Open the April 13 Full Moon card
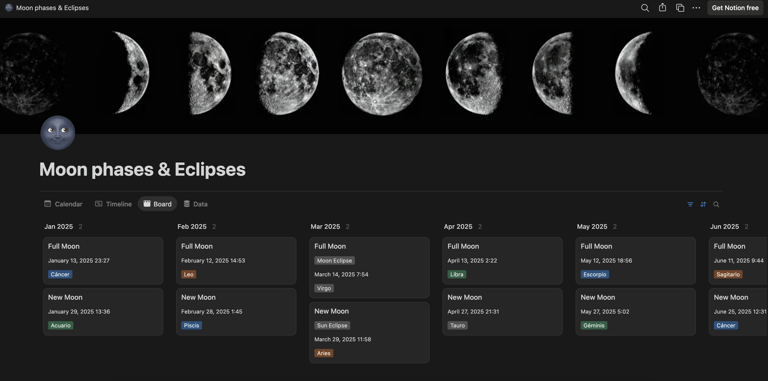The image size is (768, 381). (502, 261)
